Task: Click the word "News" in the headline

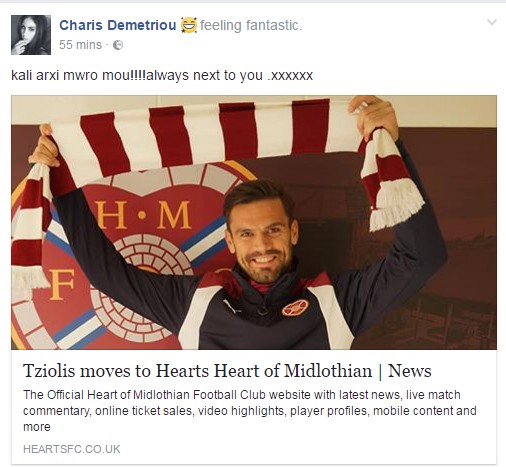Action: click(x=410, y=371)
